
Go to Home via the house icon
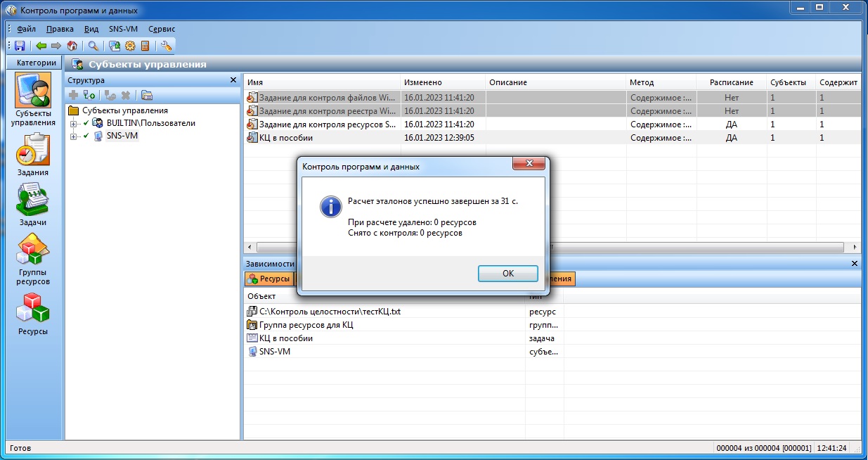tap(72, 46)
